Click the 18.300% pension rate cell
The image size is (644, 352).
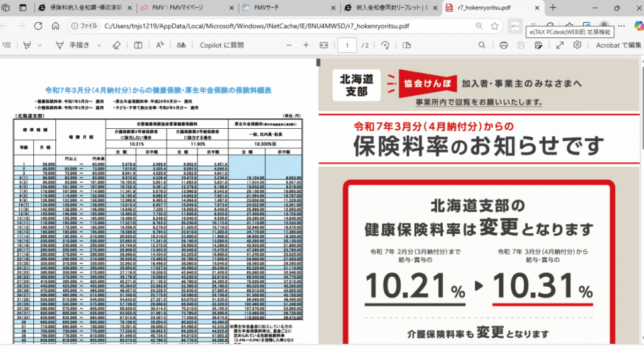(x=265, y=144)
